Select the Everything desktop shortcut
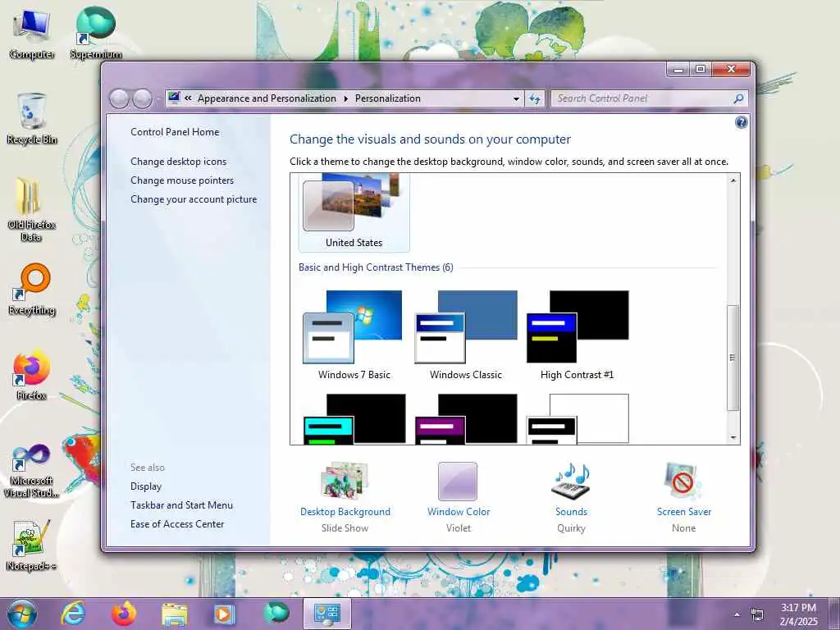The image size is (840, 630). coord(32,290)
